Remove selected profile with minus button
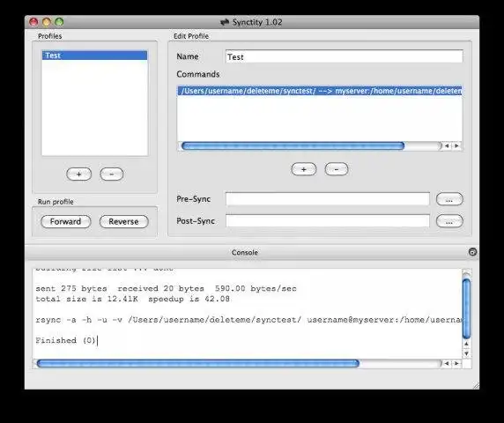The height and width of the screenshot is (423, 504). tap(112, 174)
